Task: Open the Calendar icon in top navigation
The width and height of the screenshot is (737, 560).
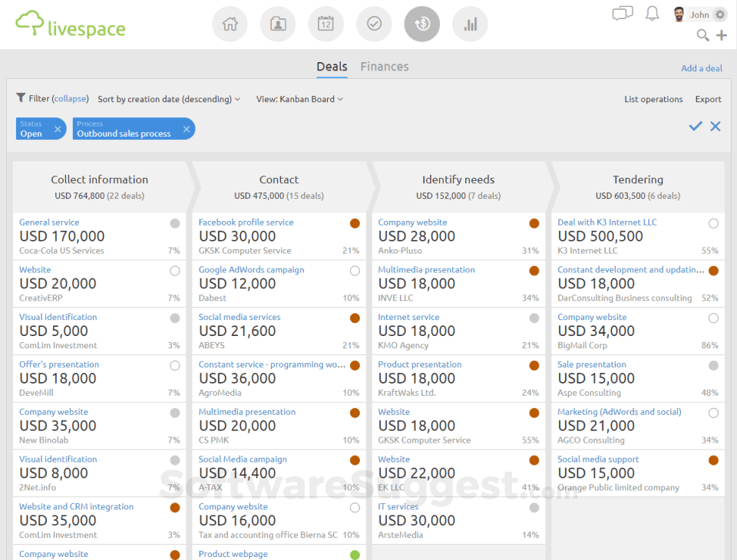Action: (326, 24)
